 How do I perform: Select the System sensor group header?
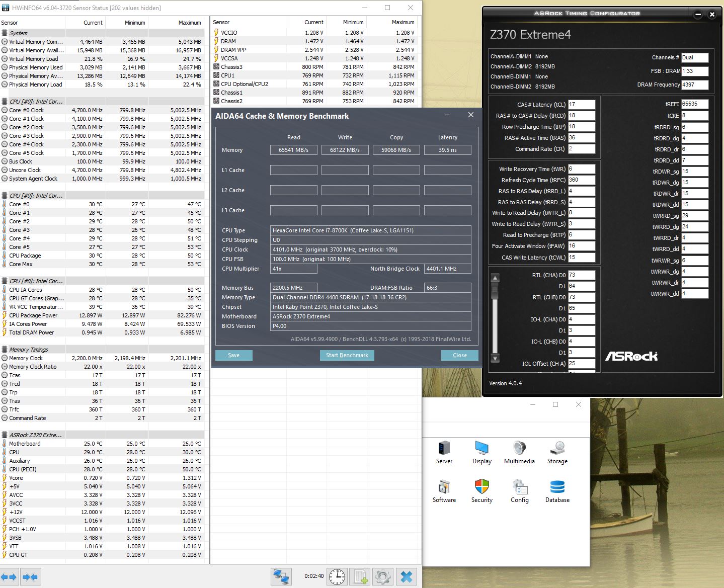click(102, 33)
